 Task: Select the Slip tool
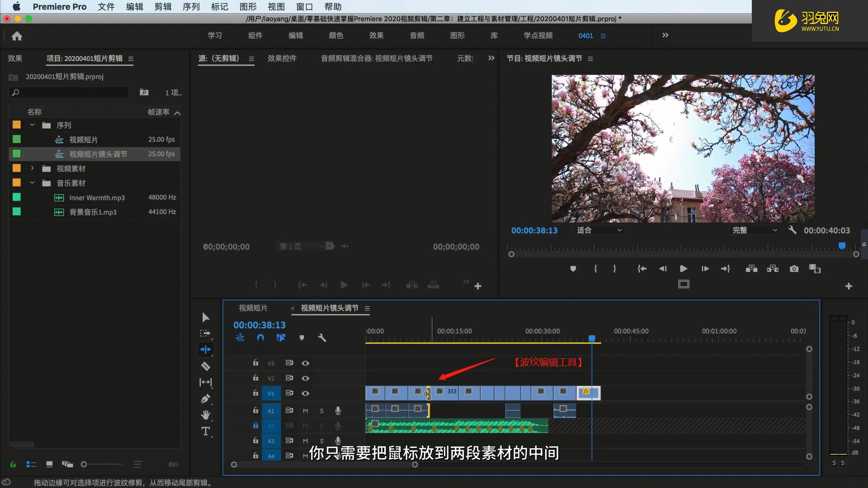[205, 382]
